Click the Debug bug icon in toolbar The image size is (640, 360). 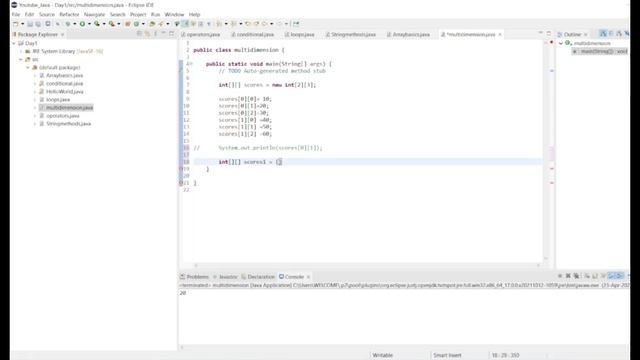(68, 24)
